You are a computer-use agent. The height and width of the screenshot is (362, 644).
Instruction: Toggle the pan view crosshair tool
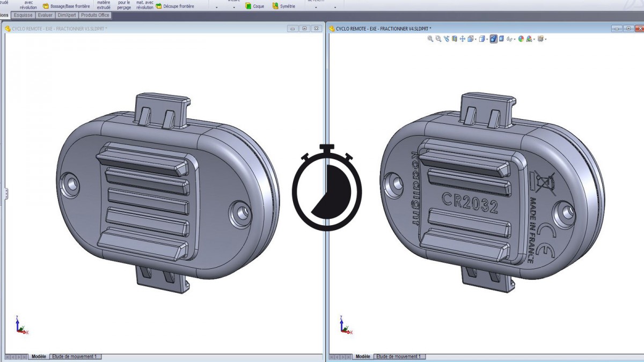click(463, 39)
